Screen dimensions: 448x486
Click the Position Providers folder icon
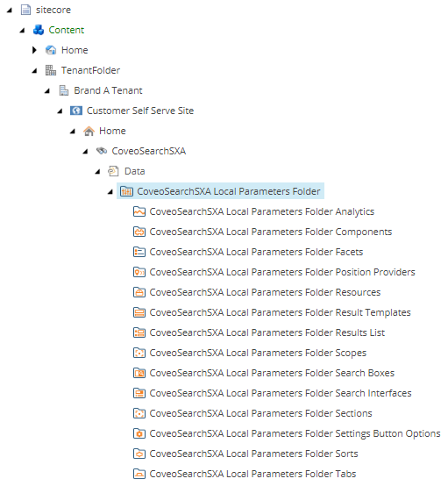(139, 272)
